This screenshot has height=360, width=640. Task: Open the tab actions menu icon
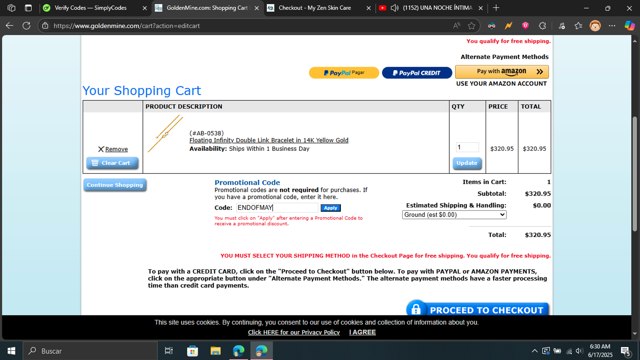28,8
